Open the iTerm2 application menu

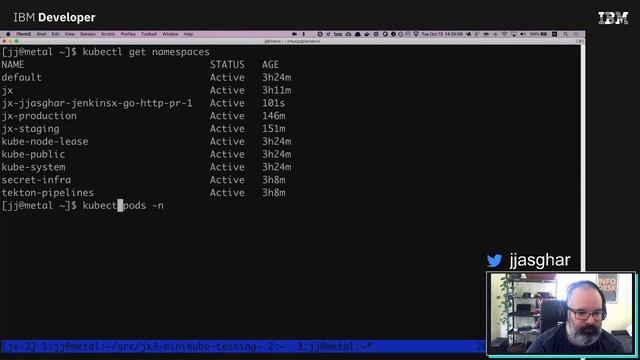[x=24, y=34]
